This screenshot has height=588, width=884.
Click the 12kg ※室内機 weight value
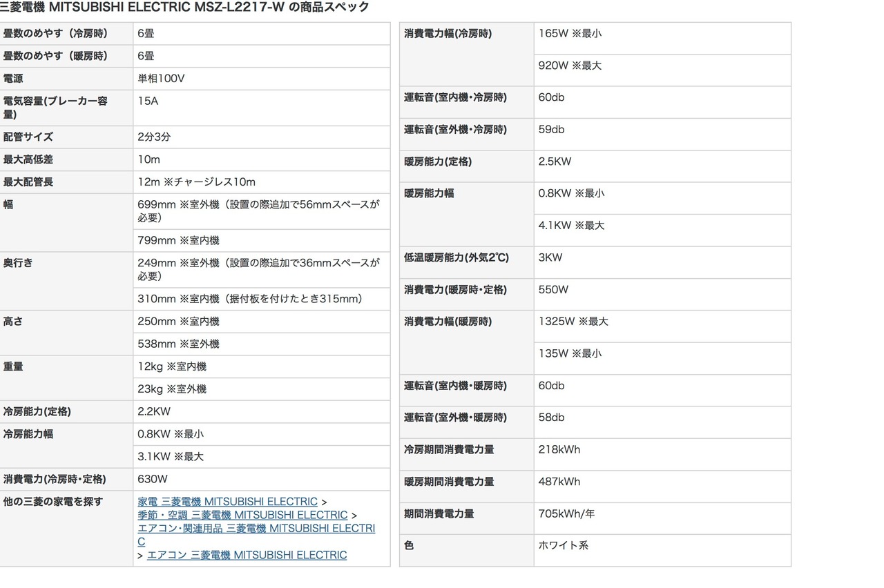[172, 366]
